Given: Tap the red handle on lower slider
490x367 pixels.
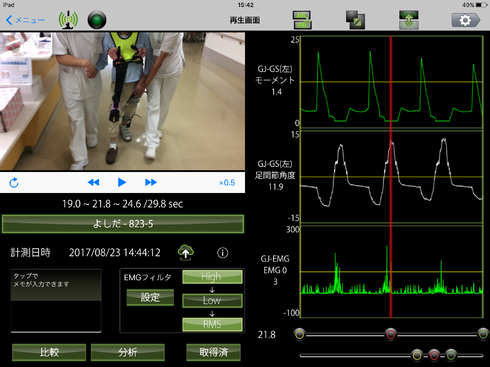Looking at the screenshot, I should [x=434, y=355].
